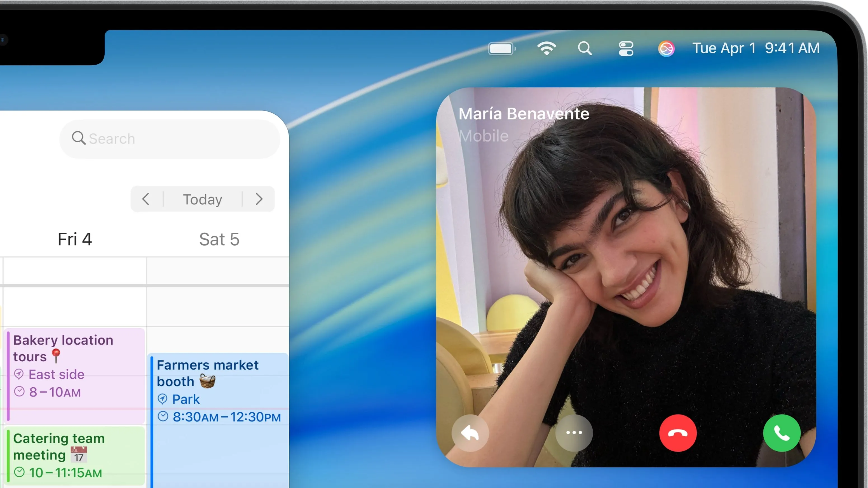The width and height of the screenshot is (868, 488).
Task: Go to the previous week in calendar
Action: point(146,199)
